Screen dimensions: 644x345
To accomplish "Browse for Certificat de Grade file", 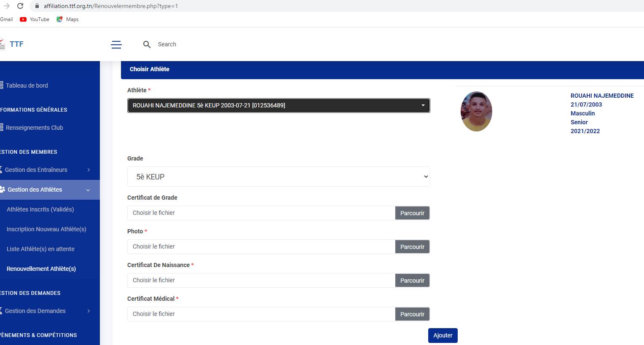I will pyautogui.click(x=412, y=213).
